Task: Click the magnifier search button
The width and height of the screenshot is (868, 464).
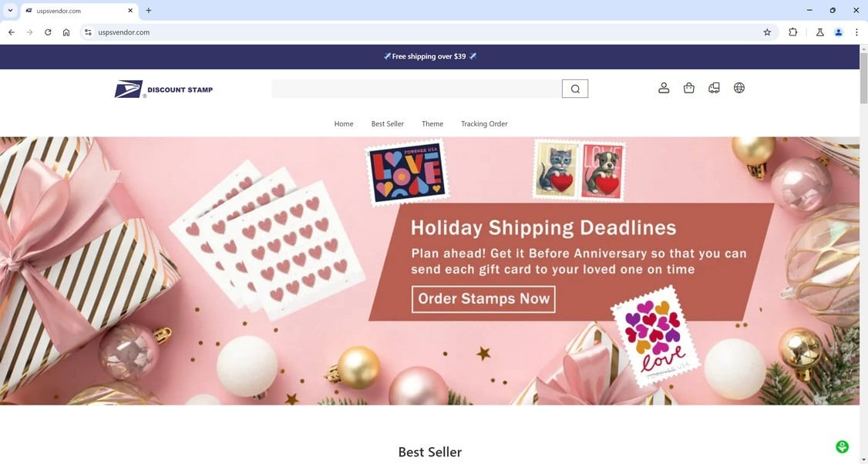Action: click(x=575, y=89)
